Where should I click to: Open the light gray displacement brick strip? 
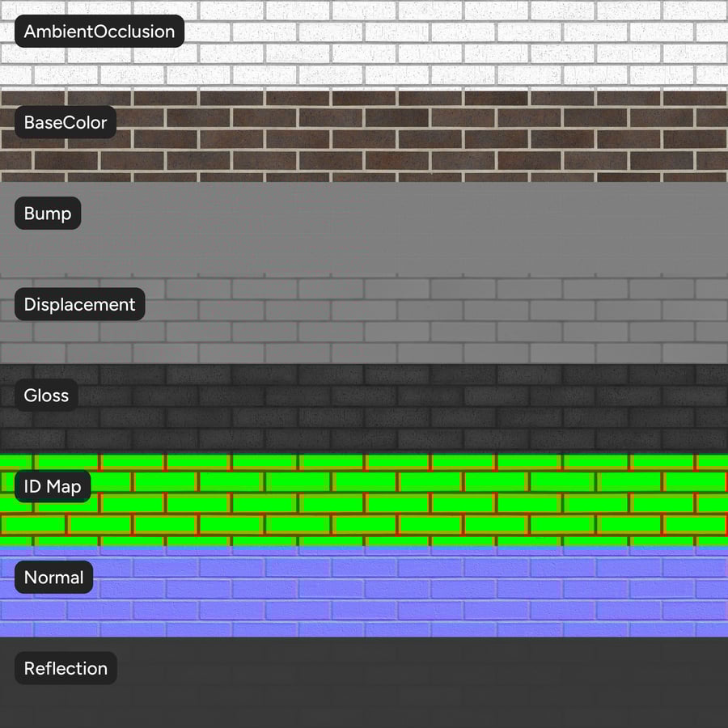tap(364, 319)
